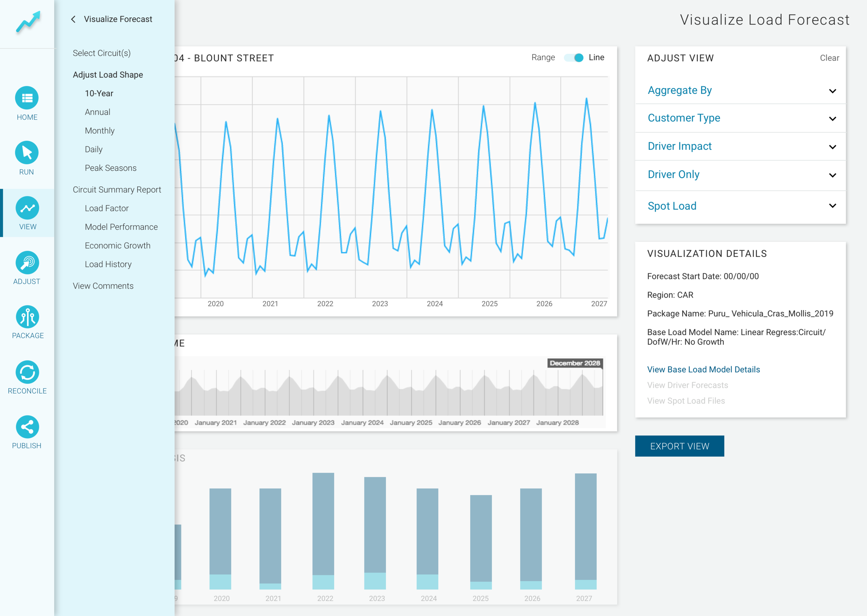Open the Publish share icon
This screenshot has height=616, width=867.
point(27,427)
